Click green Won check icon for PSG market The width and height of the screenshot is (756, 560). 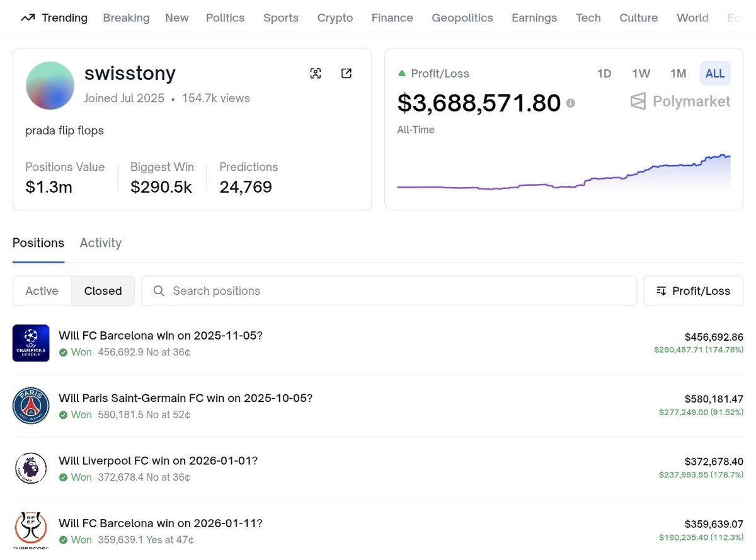(63, 415)
